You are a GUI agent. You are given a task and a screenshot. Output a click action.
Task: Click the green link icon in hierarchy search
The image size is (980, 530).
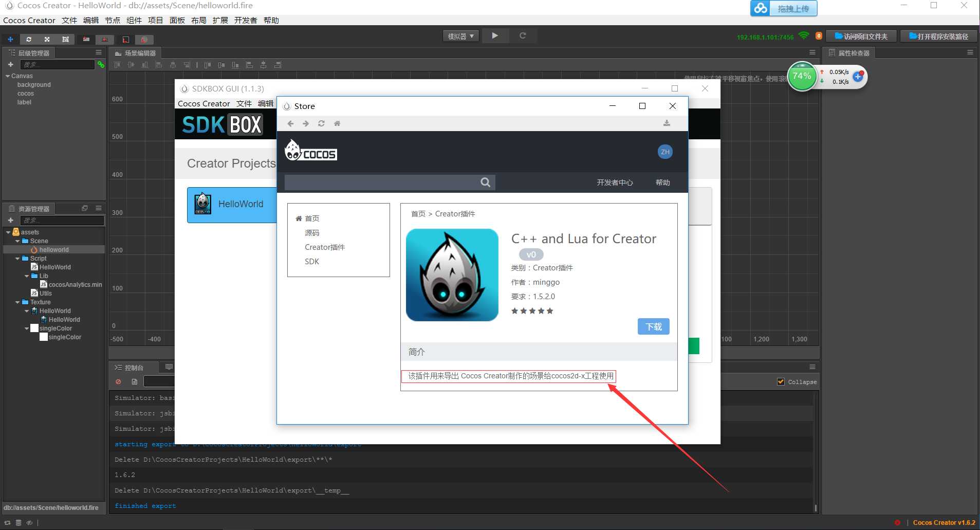click(101, 65)
